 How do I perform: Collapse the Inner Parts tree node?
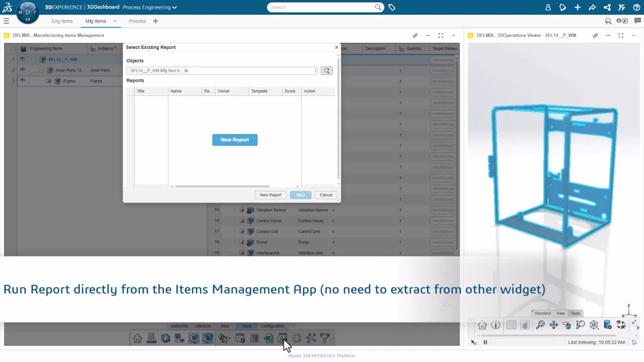[42, 70]
